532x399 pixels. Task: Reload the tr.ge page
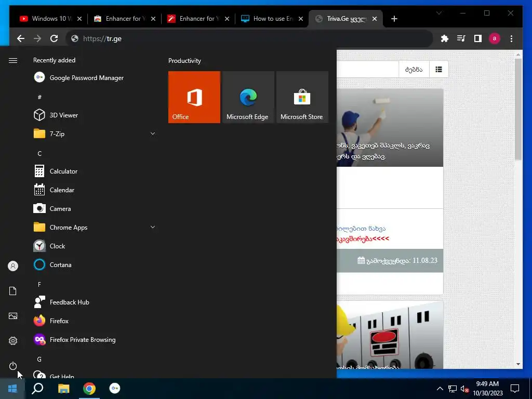coord(54,38)
